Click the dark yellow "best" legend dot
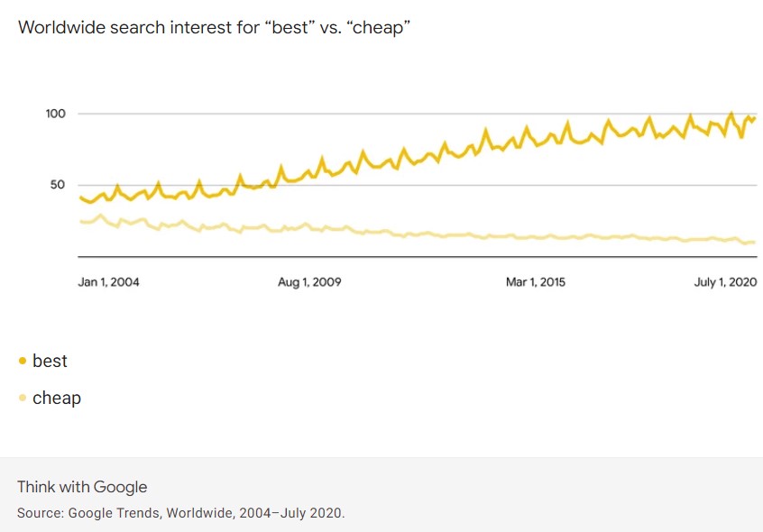The width and height of the screenshot is (763, 532). 23,362
